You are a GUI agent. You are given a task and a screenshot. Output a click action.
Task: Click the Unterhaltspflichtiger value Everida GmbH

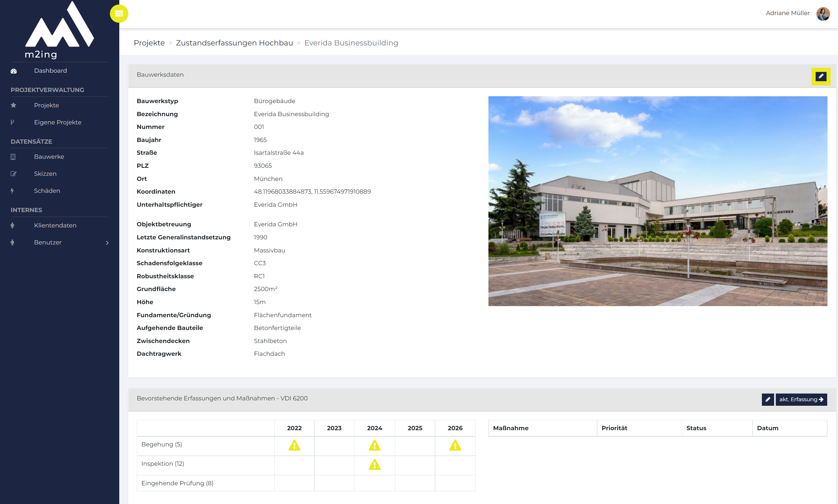tap(275, 205)
